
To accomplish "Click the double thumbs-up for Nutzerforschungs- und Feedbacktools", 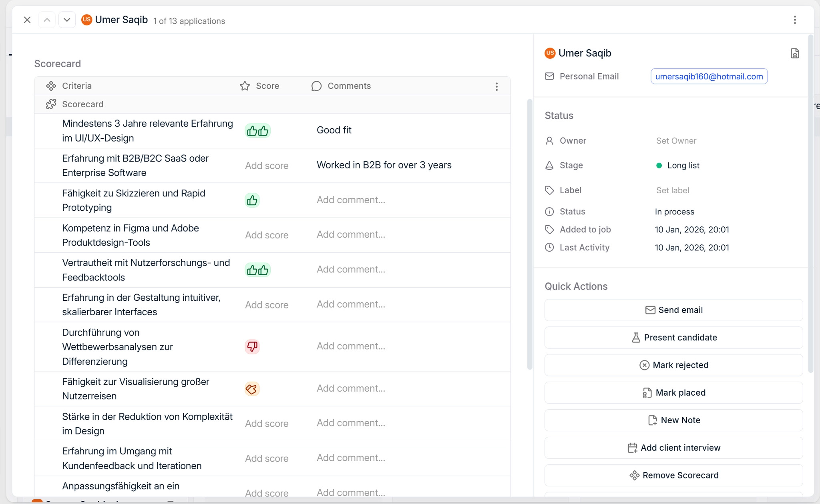I will click(257, 270).
